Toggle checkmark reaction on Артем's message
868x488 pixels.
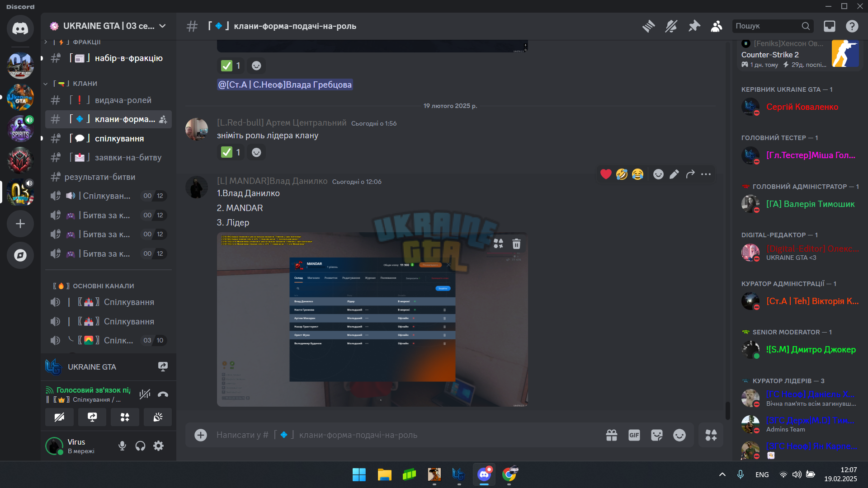click(x=231, y=153)
